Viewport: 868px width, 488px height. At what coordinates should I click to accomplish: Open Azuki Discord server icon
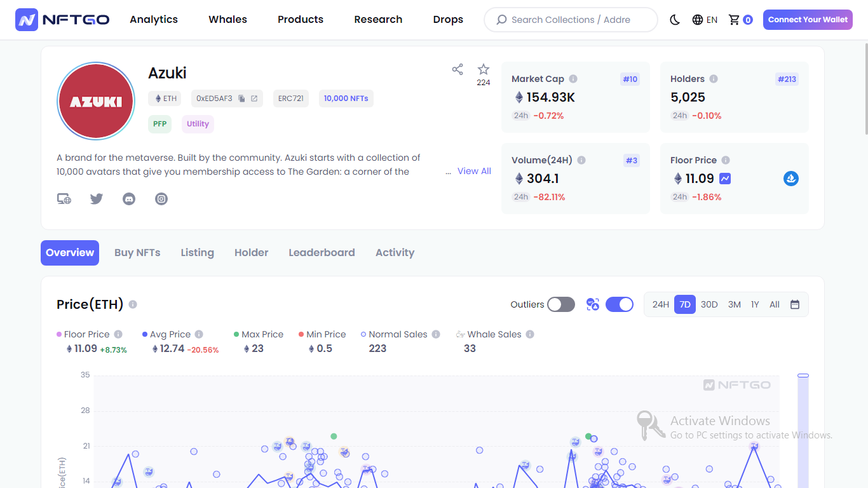tap(129, 199)
